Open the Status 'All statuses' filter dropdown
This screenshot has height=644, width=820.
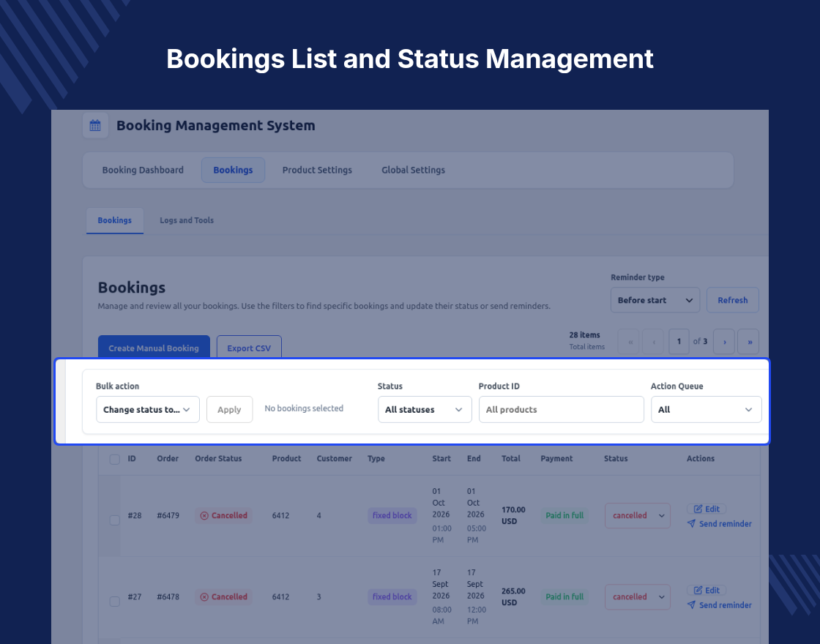click(425, 409)
